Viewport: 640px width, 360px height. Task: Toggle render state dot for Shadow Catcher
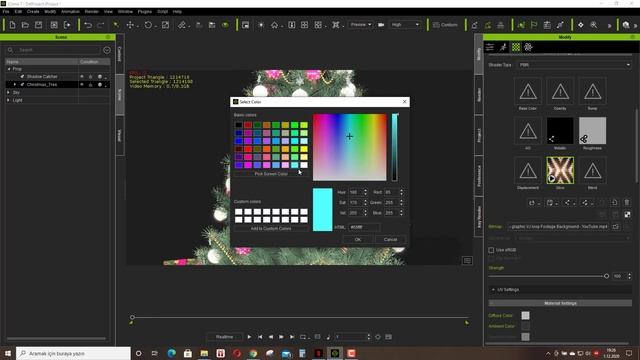pyautogui.click(x=100, y=77)
